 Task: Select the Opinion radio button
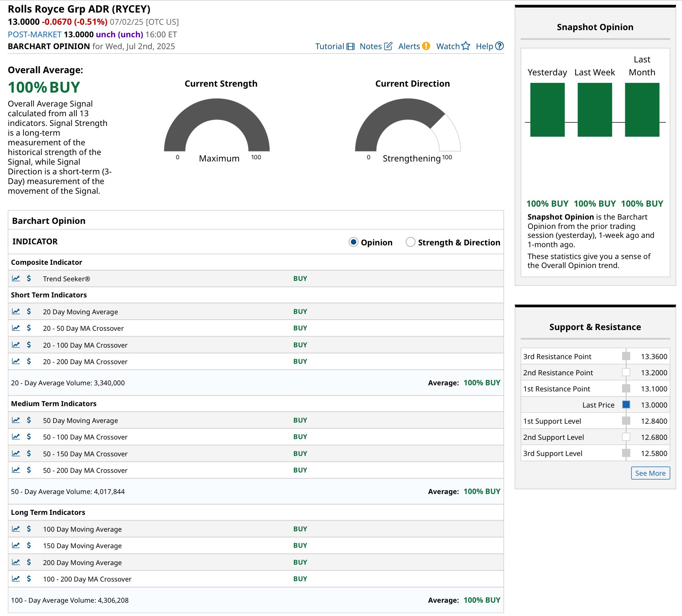point(353,242)
